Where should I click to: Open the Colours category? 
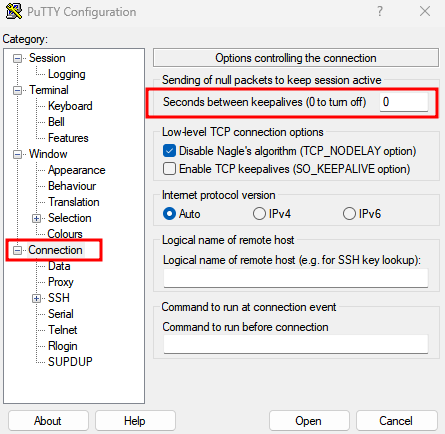[65, 234]
